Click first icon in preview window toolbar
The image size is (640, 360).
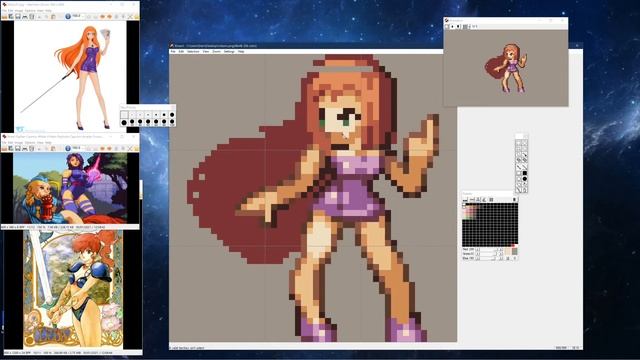click(x=447, y=27)
